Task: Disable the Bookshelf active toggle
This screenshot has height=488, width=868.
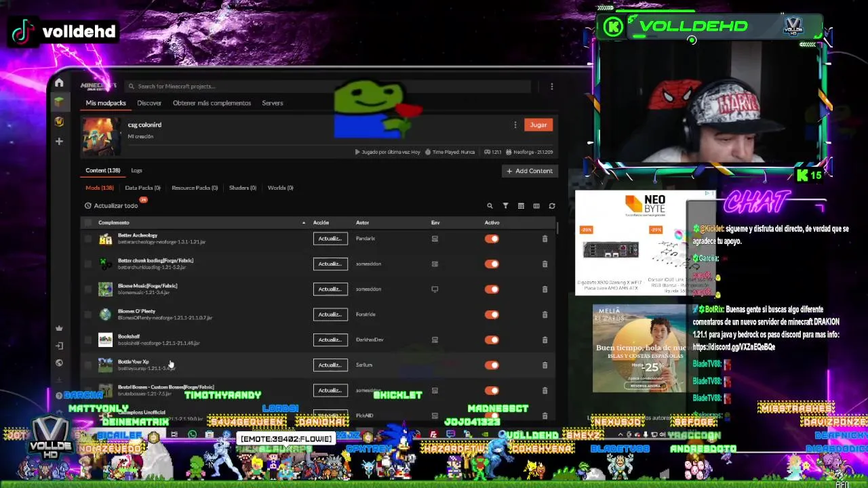Action: pos(492,340)
